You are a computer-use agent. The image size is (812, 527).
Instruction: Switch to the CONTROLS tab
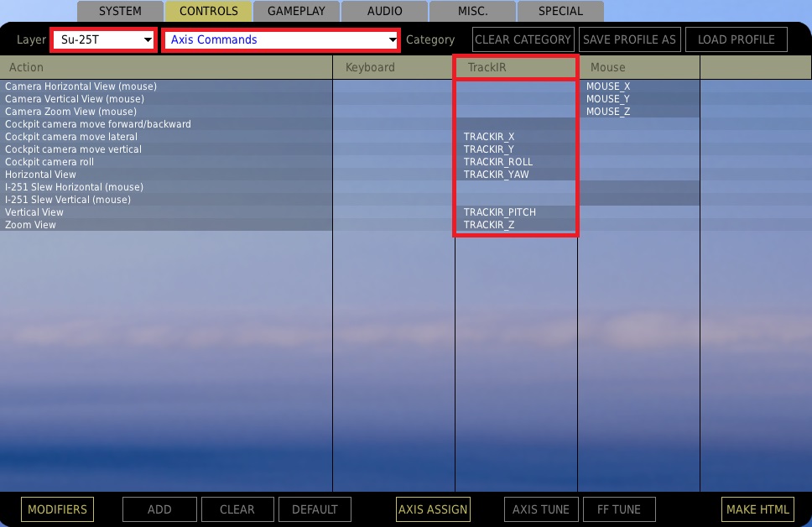coord(208,11)
